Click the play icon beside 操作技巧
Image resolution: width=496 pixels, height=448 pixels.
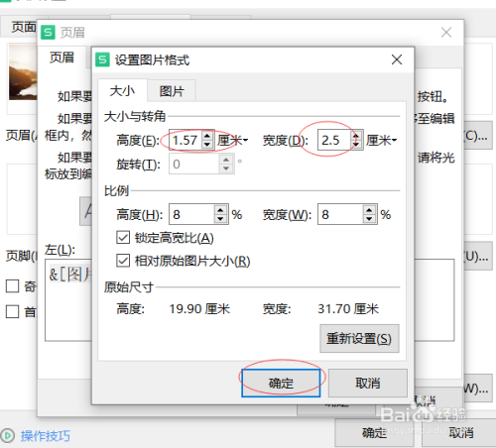tap(7, 436)
